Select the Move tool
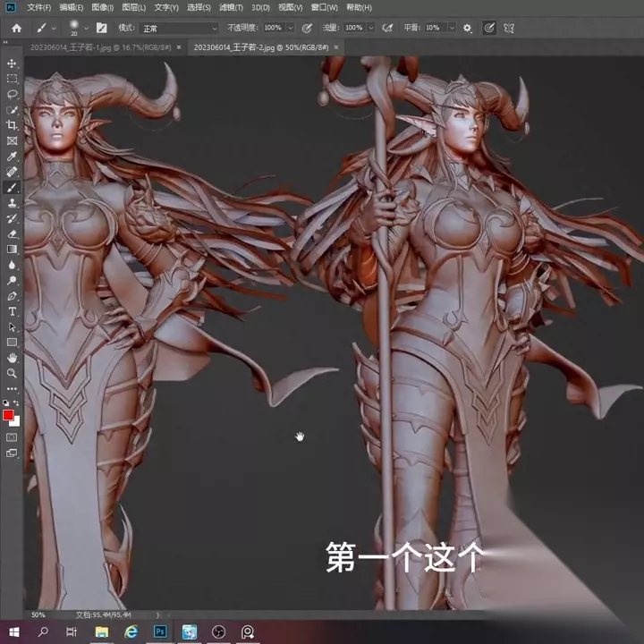 [12, 64]
